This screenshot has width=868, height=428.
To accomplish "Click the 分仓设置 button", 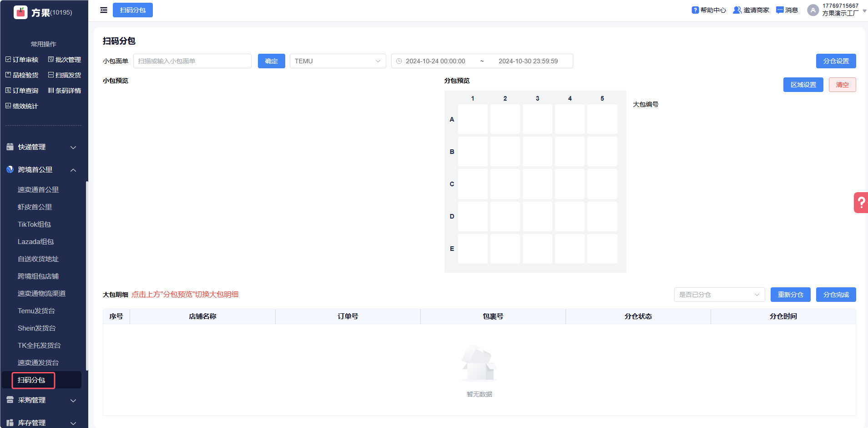I will [836, 61].
